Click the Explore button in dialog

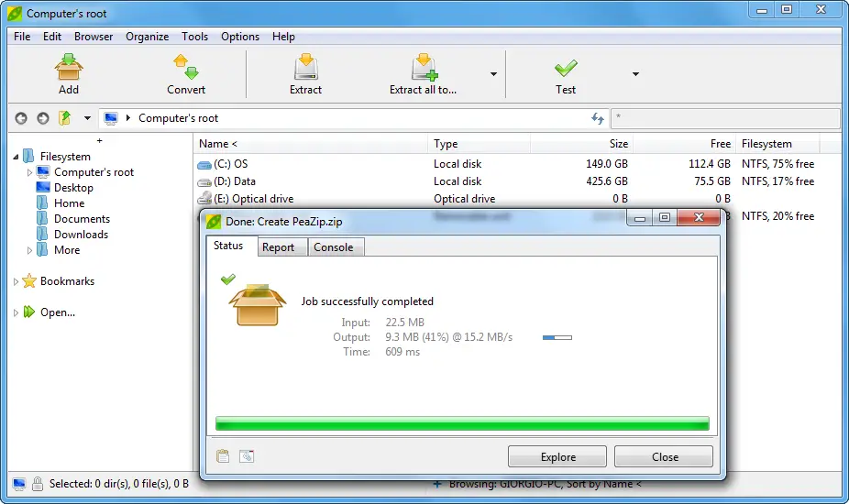point(557,457)
